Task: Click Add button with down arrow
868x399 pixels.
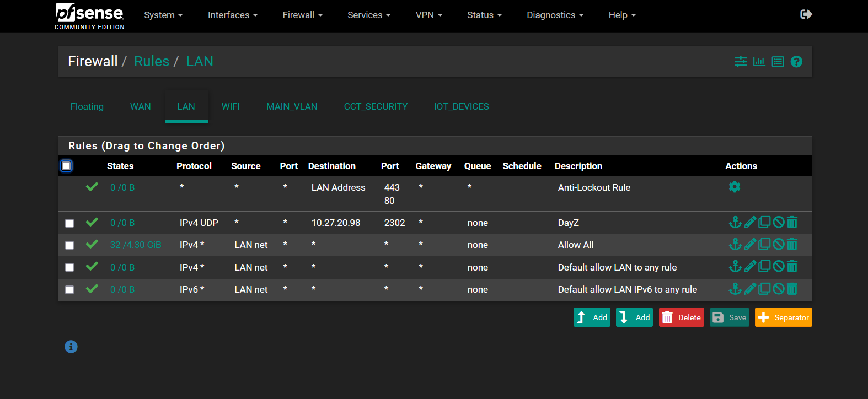Action: [x=634, y=317]
